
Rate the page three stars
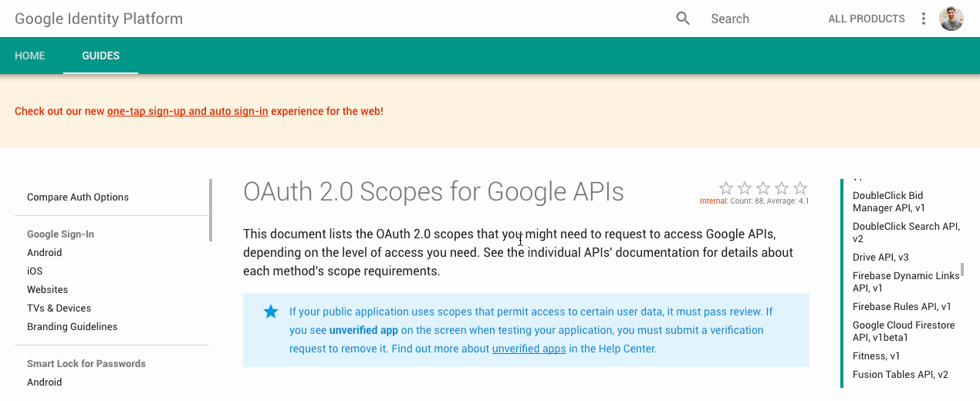click(x=763, y=188)
